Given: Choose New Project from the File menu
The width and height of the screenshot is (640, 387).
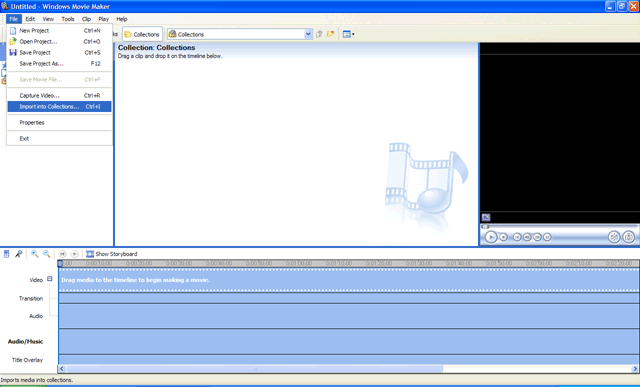Looking at the screenshot, I should (x=59, y=31).
